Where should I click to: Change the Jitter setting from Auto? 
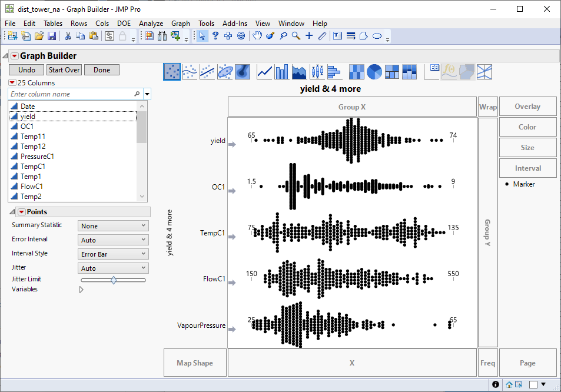click(x=112, y=267)
